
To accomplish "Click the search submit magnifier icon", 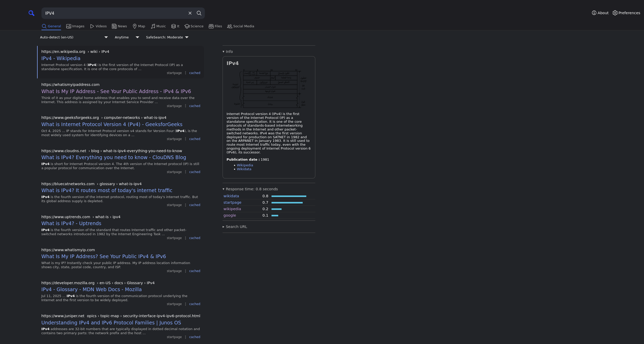I will pyautogui.click(x=199, y=13).
